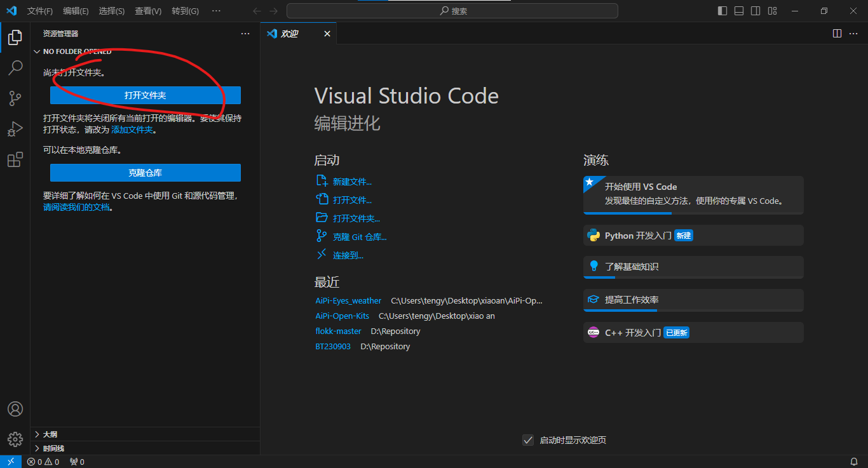Click the connect-to remote icon under 启动

click(x=322, y=255)
